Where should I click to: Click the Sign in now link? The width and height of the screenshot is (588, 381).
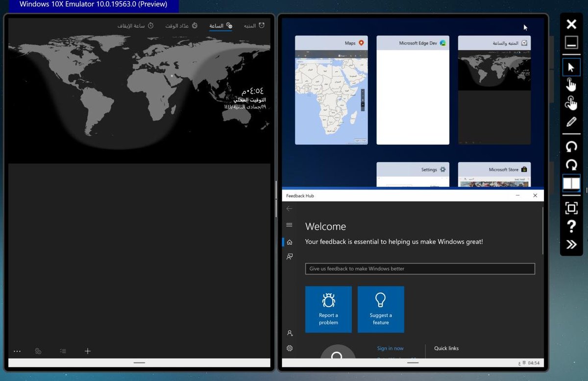pos(390,348)
